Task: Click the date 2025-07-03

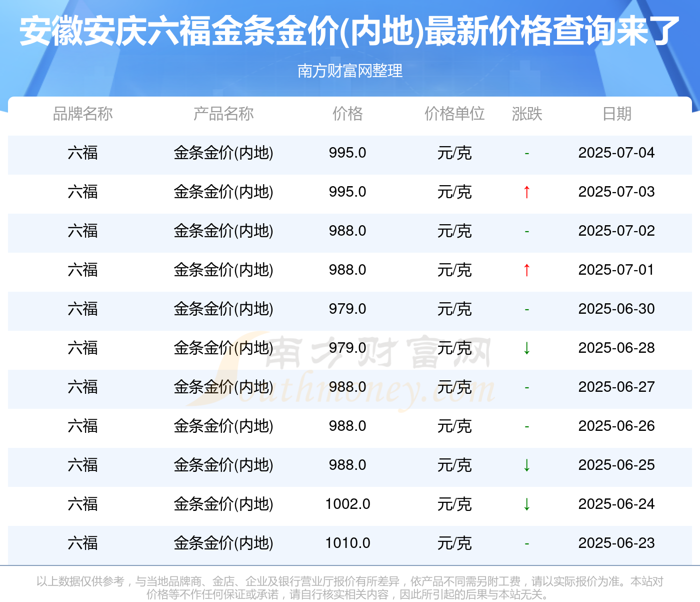Action: [x=616, y=192]
